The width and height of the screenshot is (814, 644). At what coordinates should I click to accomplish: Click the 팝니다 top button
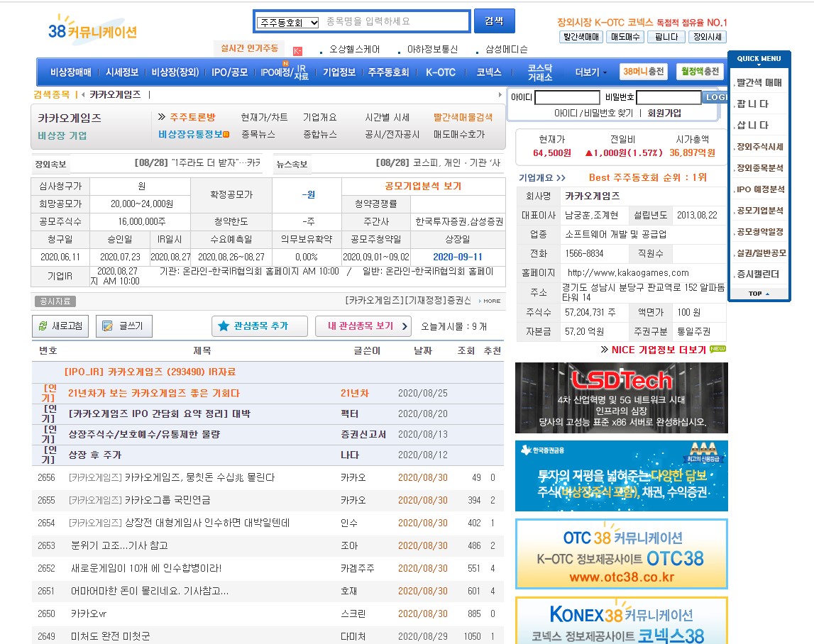pos(666,37)
